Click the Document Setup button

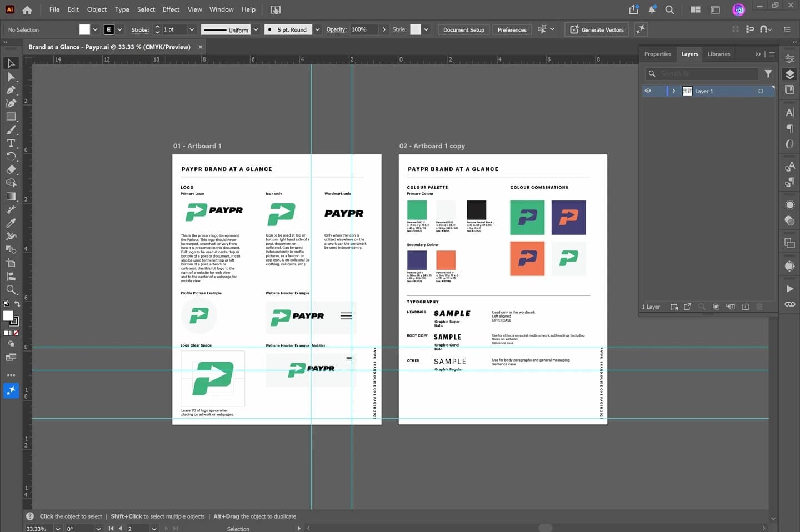(x=464, y=29)
